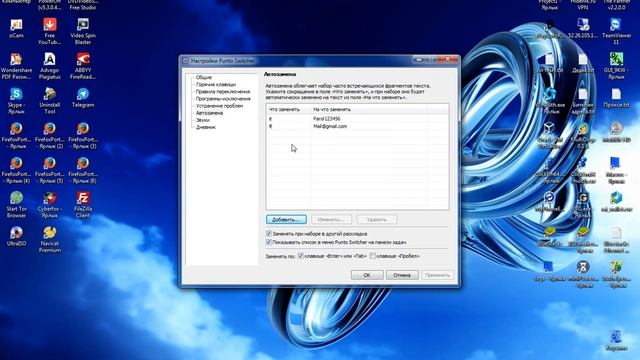Click the Отмена button

(x=402, y=275)
